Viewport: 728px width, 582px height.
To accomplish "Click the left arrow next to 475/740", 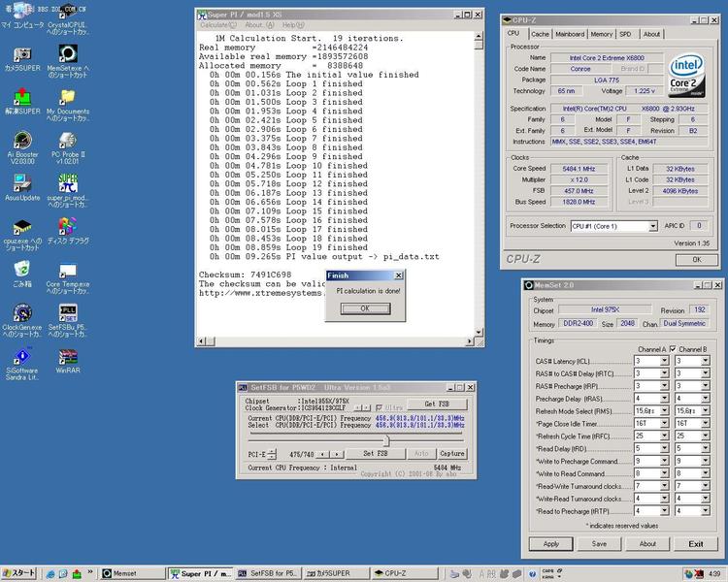I will click(323, 454).
